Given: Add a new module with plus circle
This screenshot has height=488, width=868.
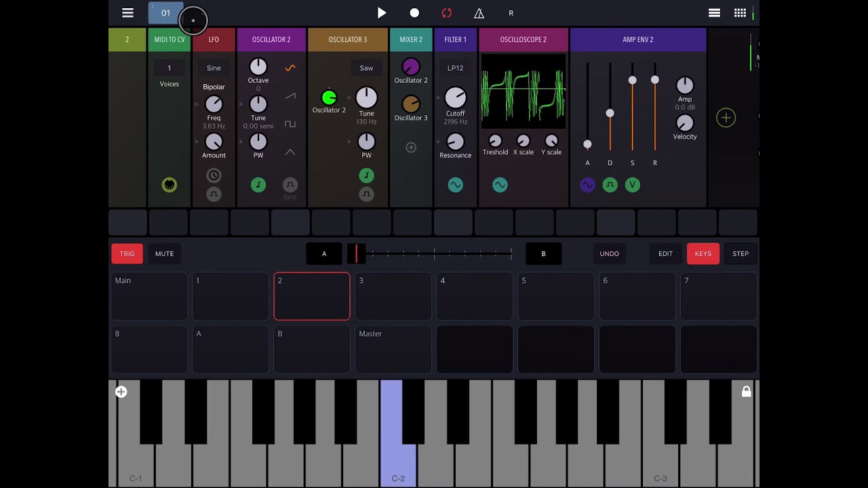Looking at the screenshot, I should click(726, 118).
